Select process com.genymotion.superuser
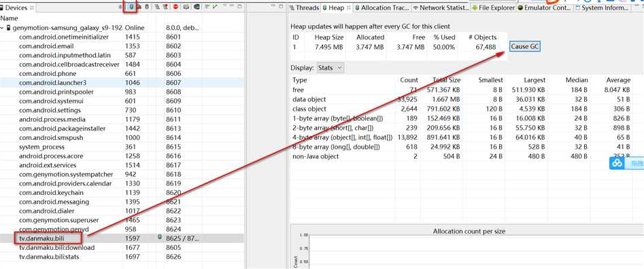The height and width of the screenshot is (269, 644). (x=122, y=220)
